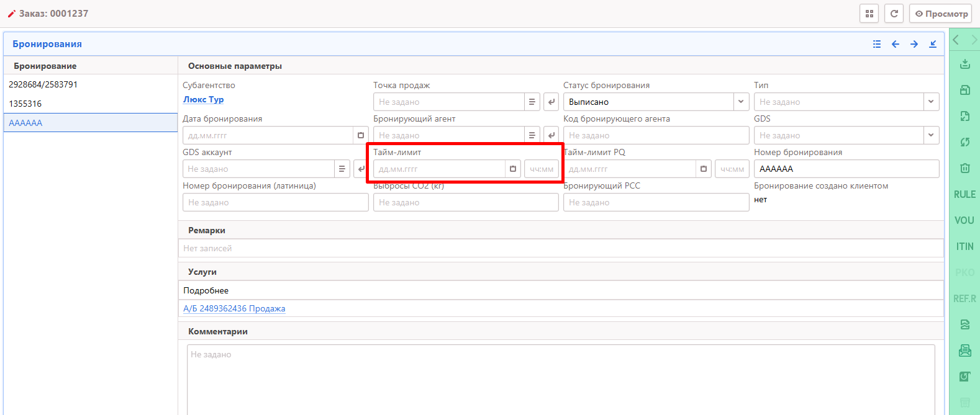Click the trash delete icon in the green sidebar
The height and width of the screenshot is (415, 980).
pyautogui.click(x=964, y=168)
